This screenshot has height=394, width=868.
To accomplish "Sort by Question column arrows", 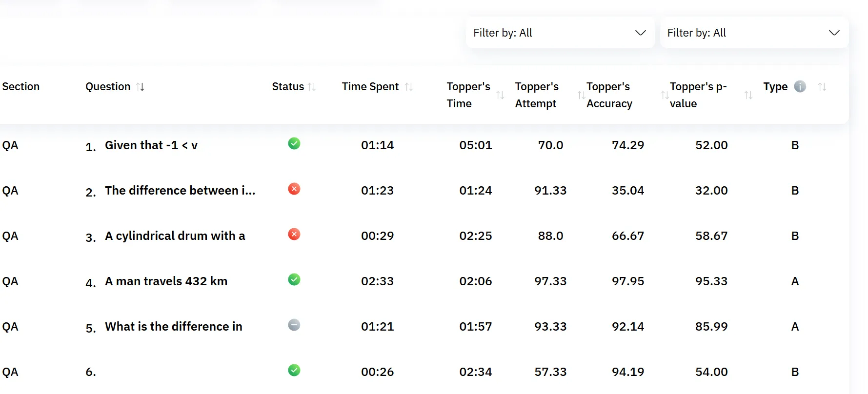I will (141, 87).
